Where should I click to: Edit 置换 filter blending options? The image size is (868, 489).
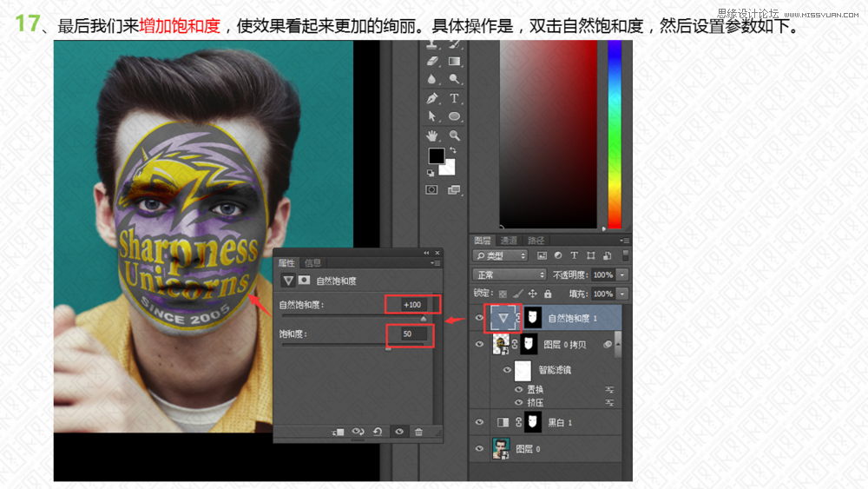pos(609,390)
